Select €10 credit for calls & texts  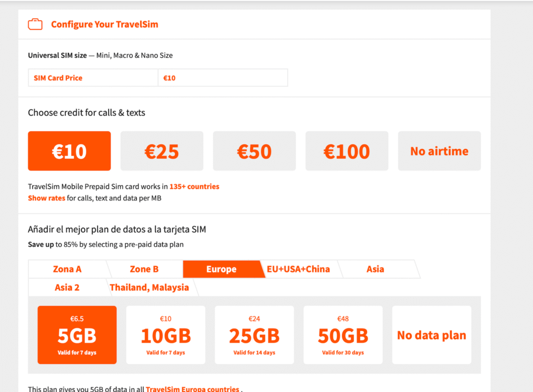(69, 151)
